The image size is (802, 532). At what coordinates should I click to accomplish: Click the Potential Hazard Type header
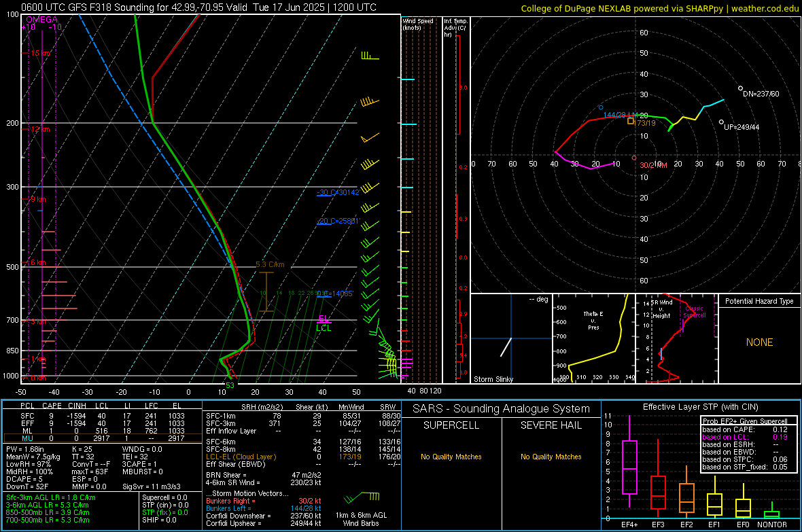click(759, 301)
